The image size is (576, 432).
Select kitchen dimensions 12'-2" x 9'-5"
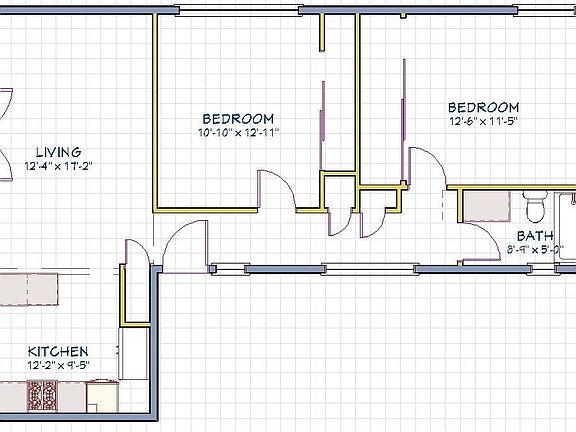pyautogui.click(x=58, y=365)
